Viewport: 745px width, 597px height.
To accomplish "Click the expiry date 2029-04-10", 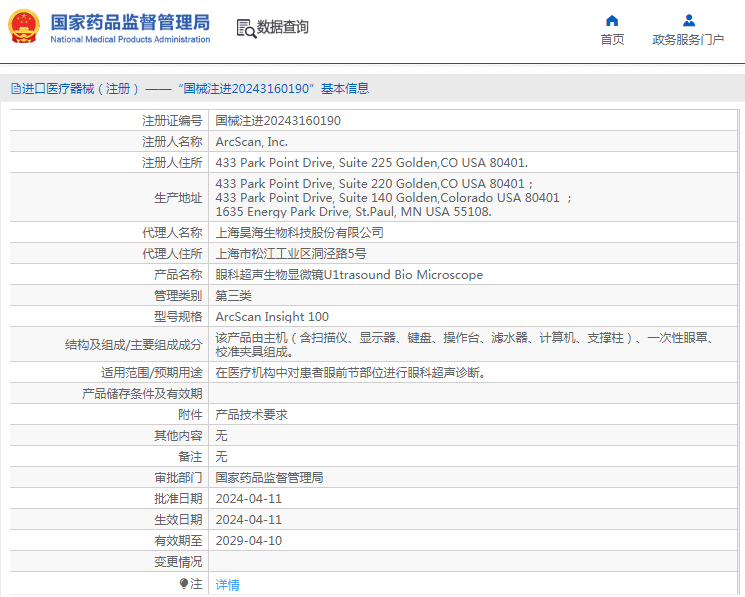I will point(248,540).
